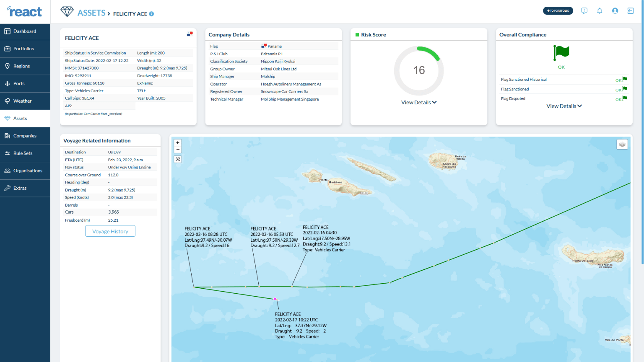The height and width of the screenshot is (362, 644).
Task: Click the risk score 16 gauge
Action: (419, 70)
